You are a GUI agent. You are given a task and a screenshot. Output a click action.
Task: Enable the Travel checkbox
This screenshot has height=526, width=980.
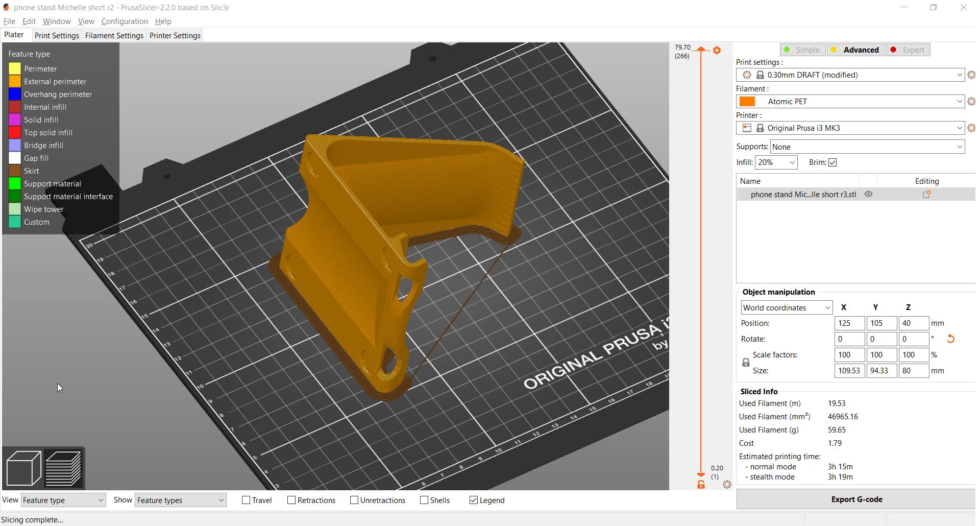point(246,500)
